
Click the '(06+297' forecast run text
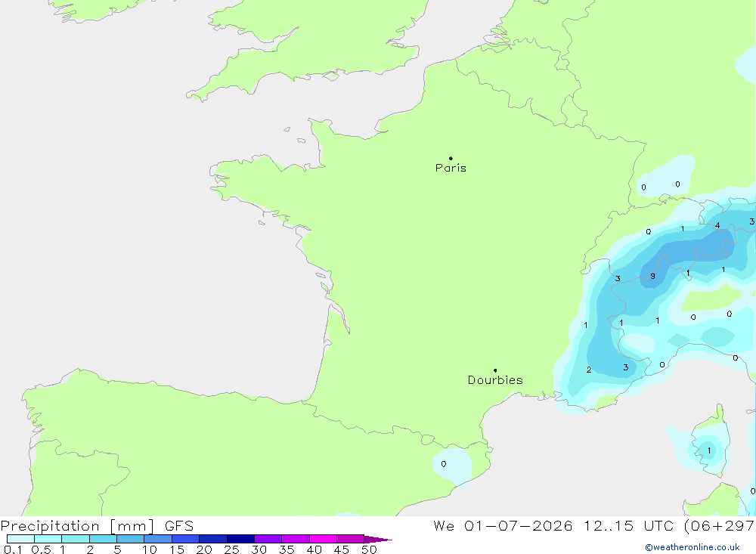click(x=719, y=526)
